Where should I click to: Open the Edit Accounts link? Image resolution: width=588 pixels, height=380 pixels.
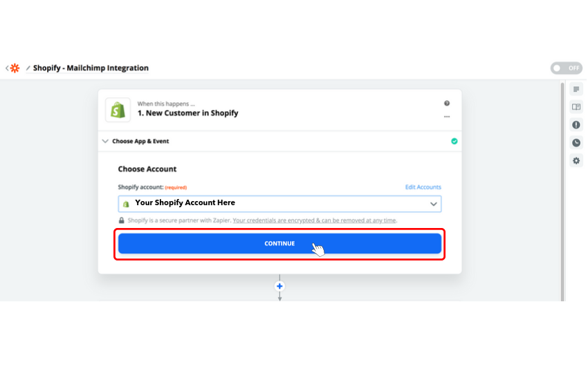[x=423, y=187]
